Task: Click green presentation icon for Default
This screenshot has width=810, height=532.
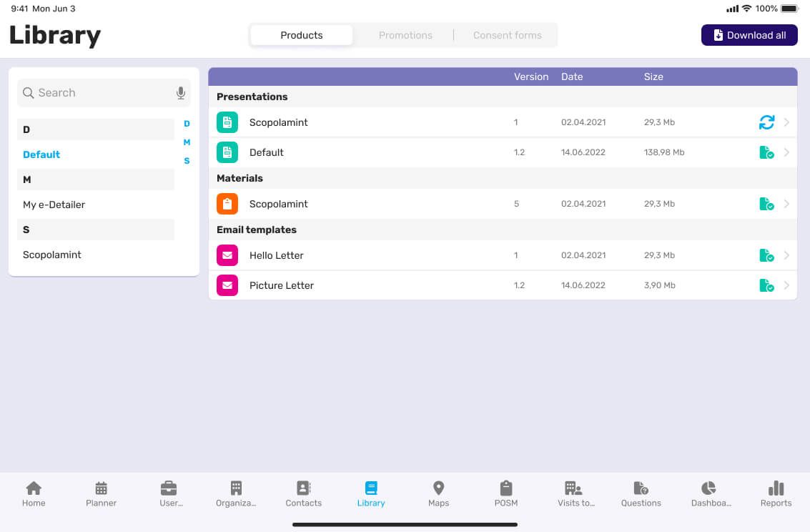Action: (227, 152)
